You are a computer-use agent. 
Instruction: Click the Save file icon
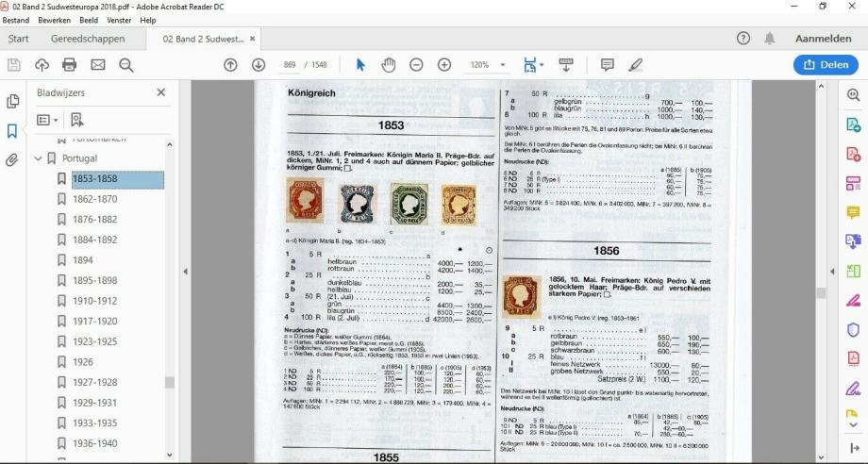tap(14, 65)
